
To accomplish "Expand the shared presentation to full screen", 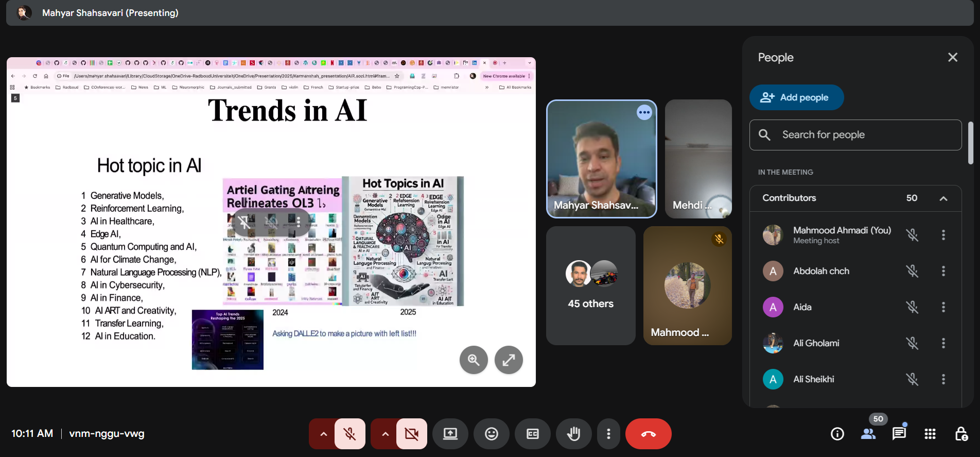I will pyautogui.click(x=509, y=360).
